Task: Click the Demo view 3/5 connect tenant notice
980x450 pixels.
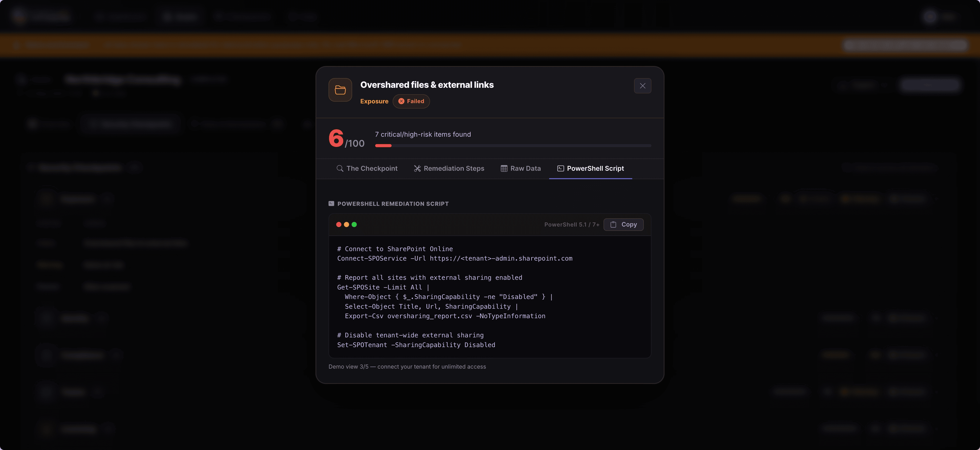Action: pos(407,367)
